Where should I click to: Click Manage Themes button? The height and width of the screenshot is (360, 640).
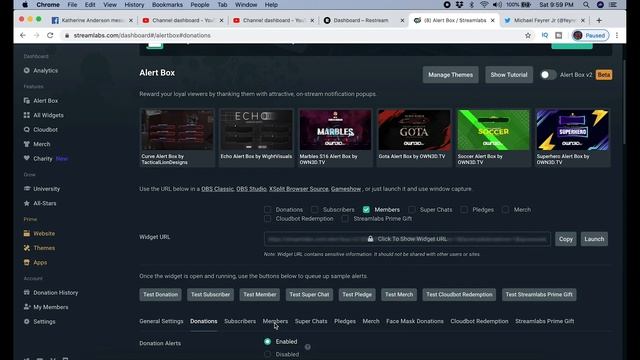451,75
